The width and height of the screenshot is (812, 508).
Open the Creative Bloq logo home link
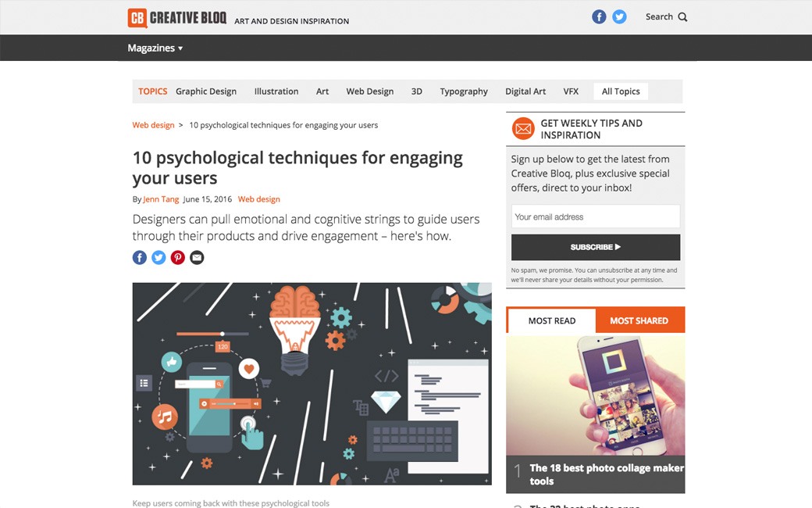(177, 18)
